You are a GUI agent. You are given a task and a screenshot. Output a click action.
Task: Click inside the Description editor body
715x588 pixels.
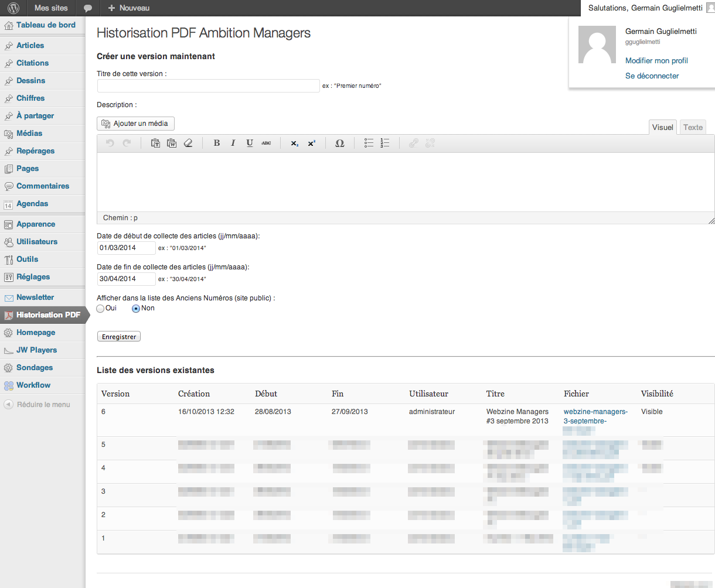406,182
